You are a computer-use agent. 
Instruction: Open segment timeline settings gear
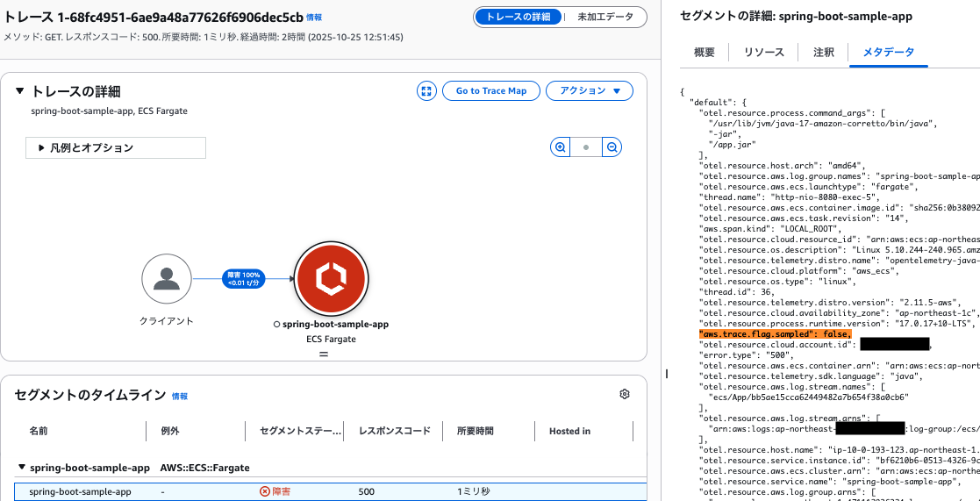625,394
